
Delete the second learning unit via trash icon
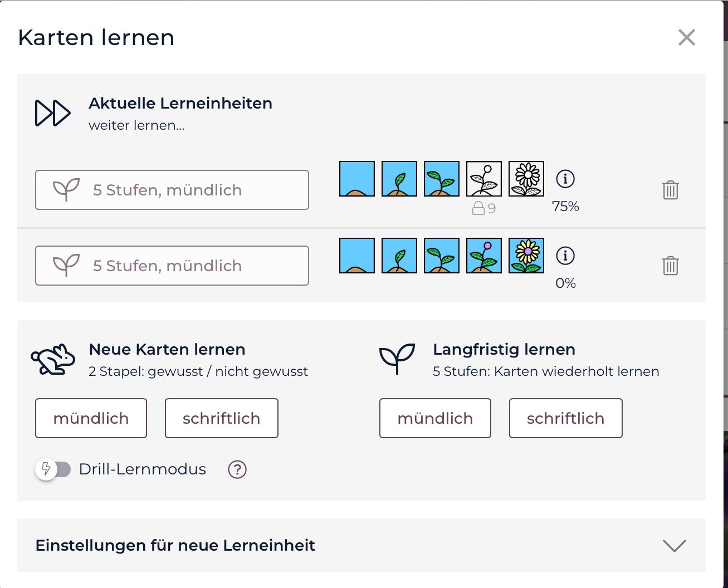(x=670, y=266)
